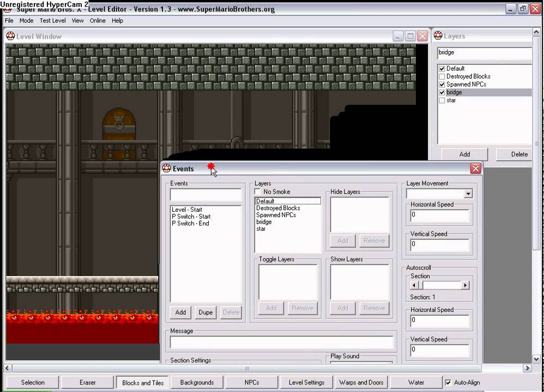Select Default in Events layers list

click(288, 201)
